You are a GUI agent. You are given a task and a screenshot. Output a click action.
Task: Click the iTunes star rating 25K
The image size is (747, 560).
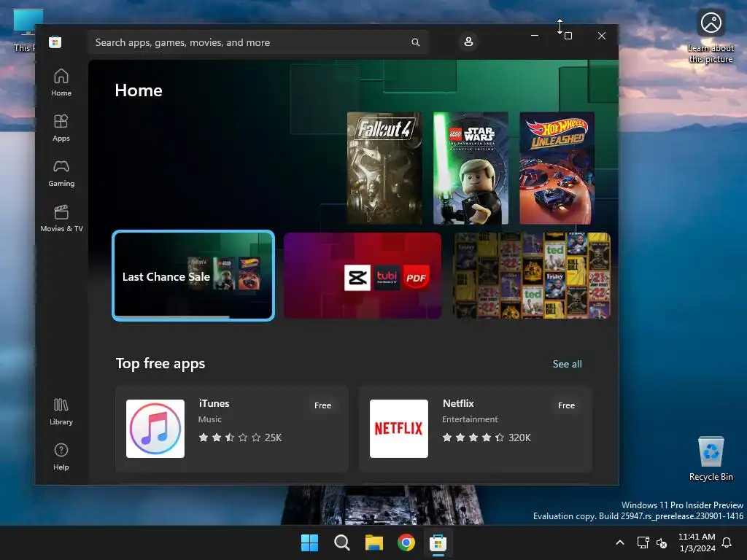click(x=240, y=437)
